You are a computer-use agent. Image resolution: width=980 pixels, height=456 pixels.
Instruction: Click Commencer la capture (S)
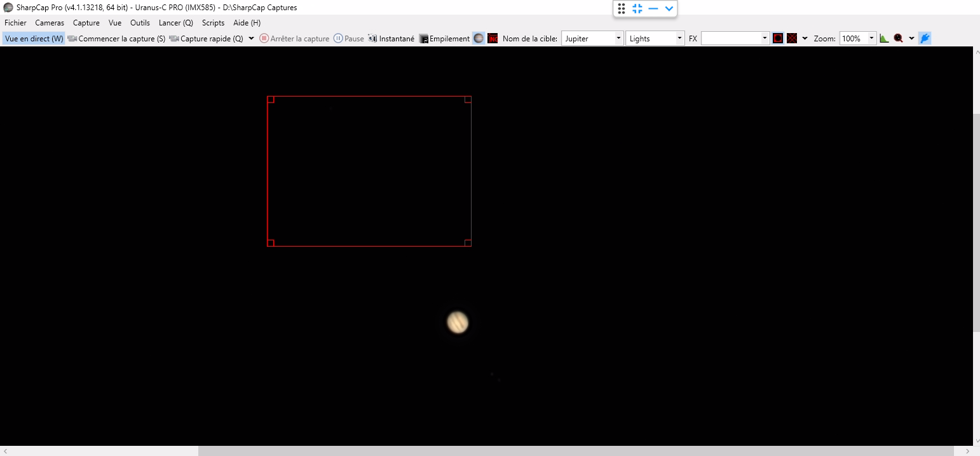click(116, 38)
